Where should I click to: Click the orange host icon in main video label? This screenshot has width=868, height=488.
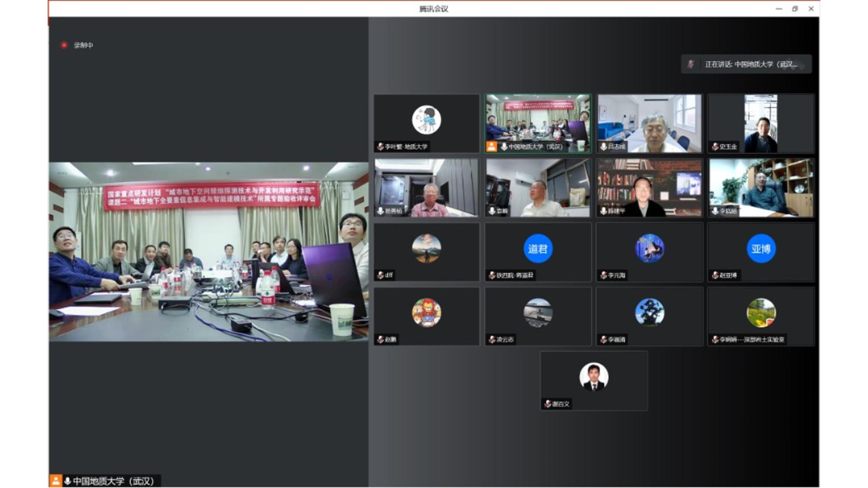click(x=56, y=481)
